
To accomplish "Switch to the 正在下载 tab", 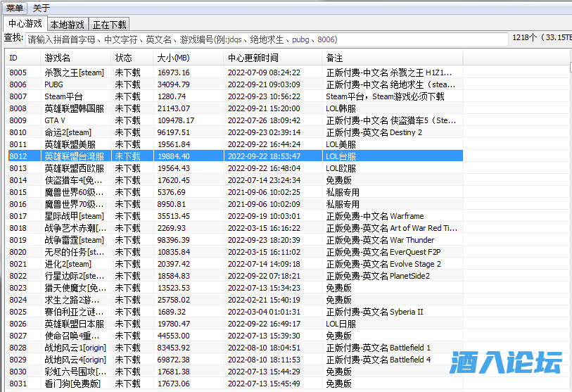I will click(110, 25).
